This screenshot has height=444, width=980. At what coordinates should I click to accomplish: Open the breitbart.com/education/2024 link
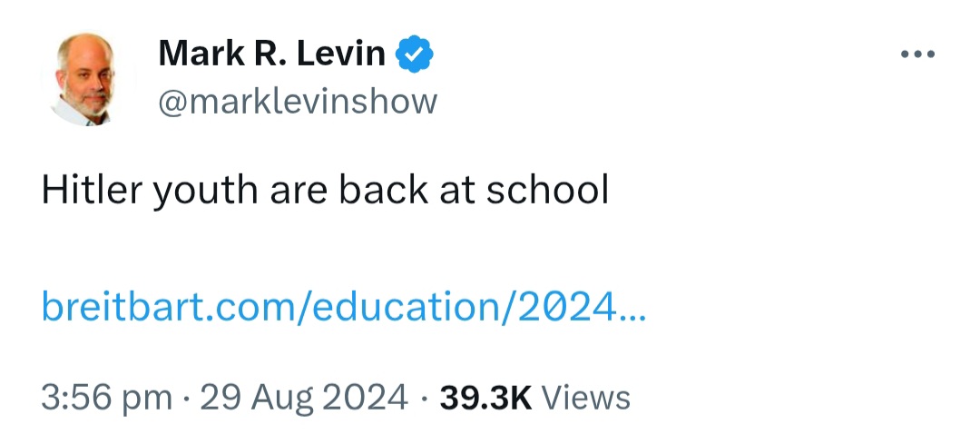click(x=343, y=307)
